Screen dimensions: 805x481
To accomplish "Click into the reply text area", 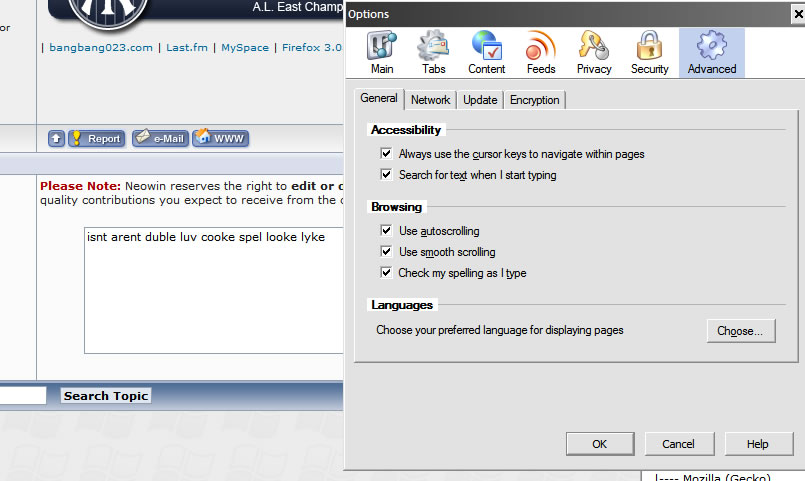I will [x=214, y=291].
